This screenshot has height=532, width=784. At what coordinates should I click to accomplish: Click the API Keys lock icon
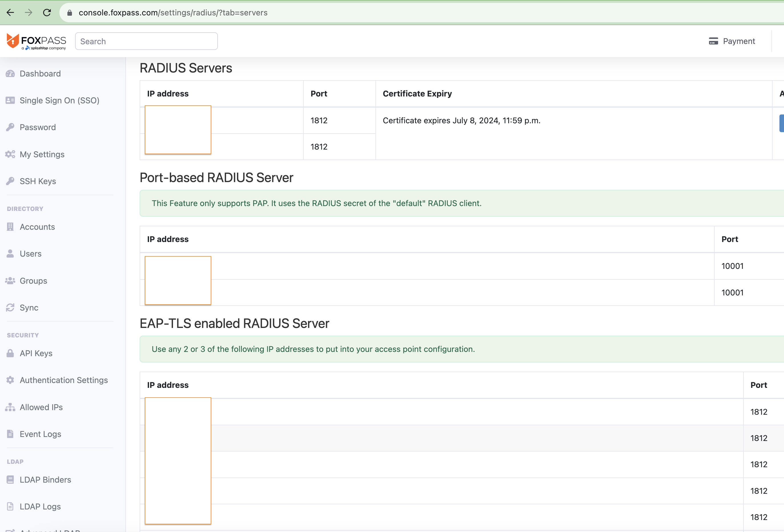click(x=10, y=353)
